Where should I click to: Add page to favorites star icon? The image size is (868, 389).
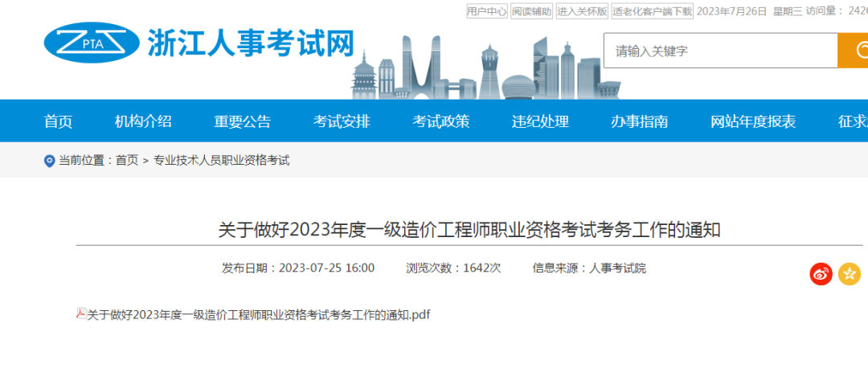click(850, 274)
